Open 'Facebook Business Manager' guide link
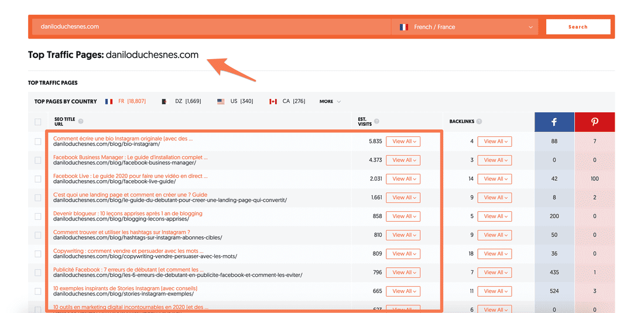Image resolution: width=644 pixels, height=313 pixels. [x=130, y=157]
